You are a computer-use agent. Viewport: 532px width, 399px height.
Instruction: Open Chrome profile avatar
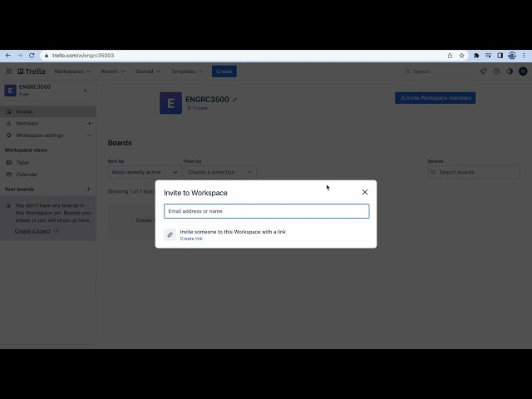tap(512, 56)
